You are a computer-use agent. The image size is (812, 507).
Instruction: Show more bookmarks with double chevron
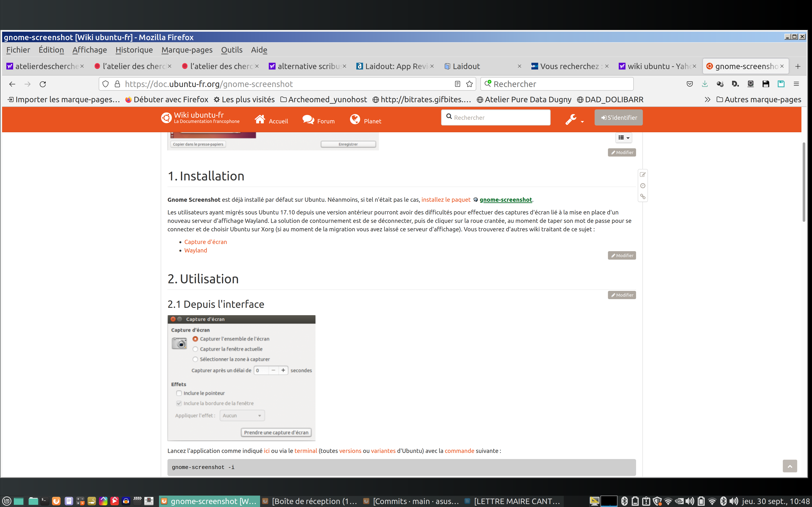(707, 99)
